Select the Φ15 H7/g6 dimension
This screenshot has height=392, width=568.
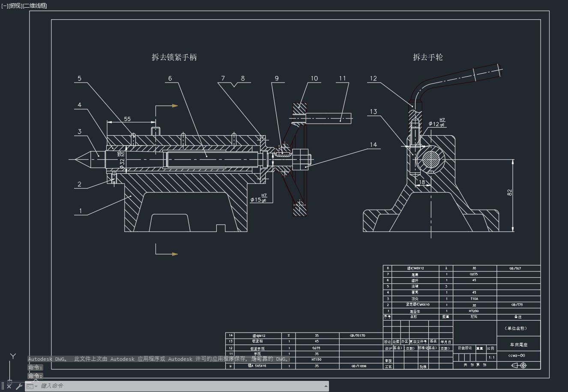point(259,198)
